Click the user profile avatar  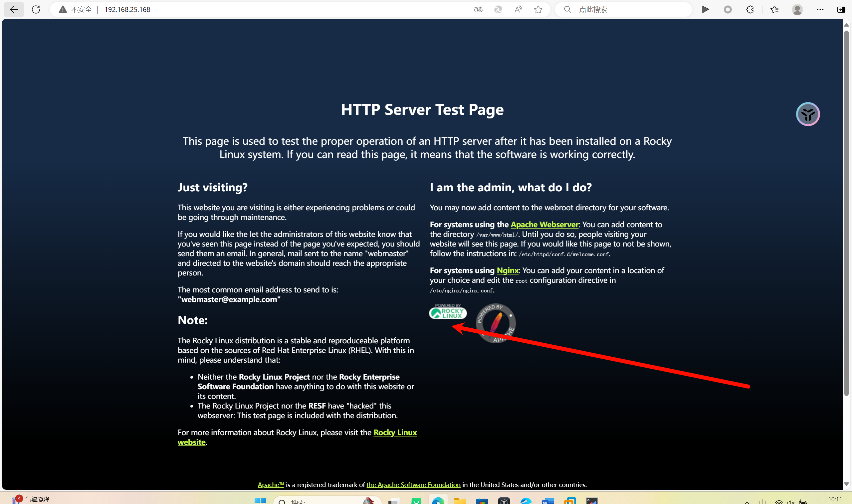[x=797, y=10]
